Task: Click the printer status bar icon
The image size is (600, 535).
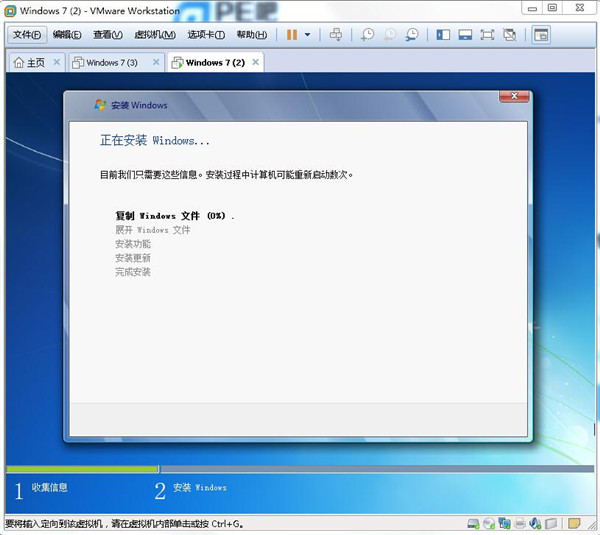Action: click(x=520, y=523)
